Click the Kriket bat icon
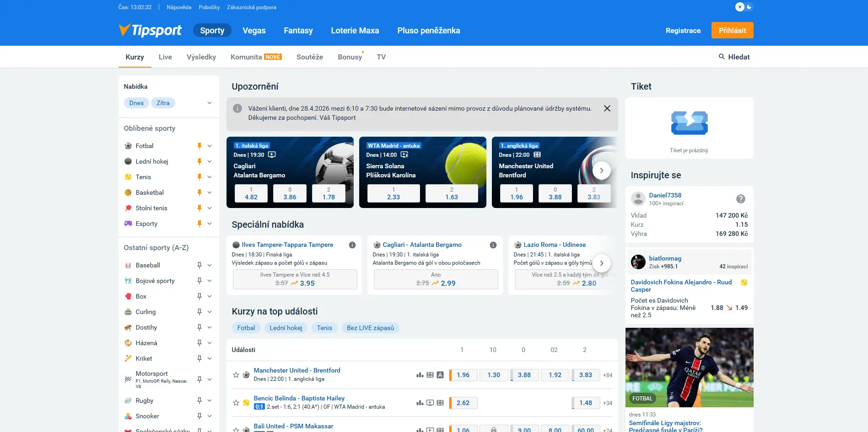Viewport: 868px width, 432px height. (x=128, y=358)
